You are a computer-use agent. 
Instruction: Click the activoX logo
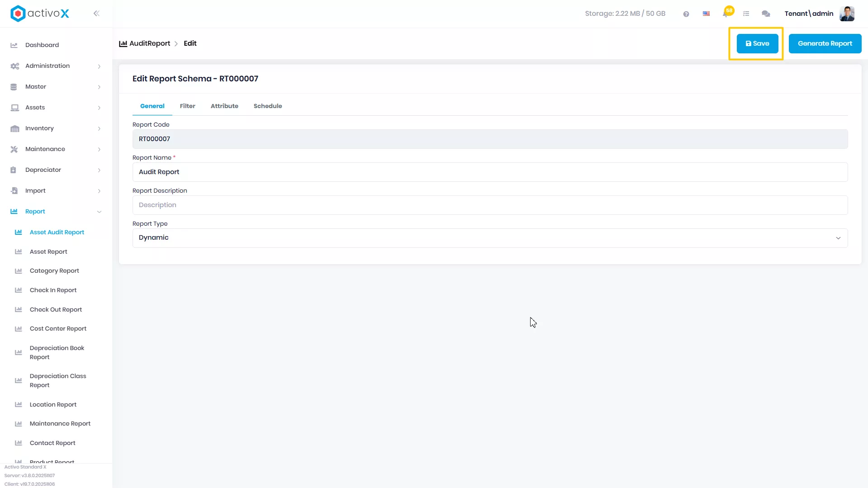[40, 14]
